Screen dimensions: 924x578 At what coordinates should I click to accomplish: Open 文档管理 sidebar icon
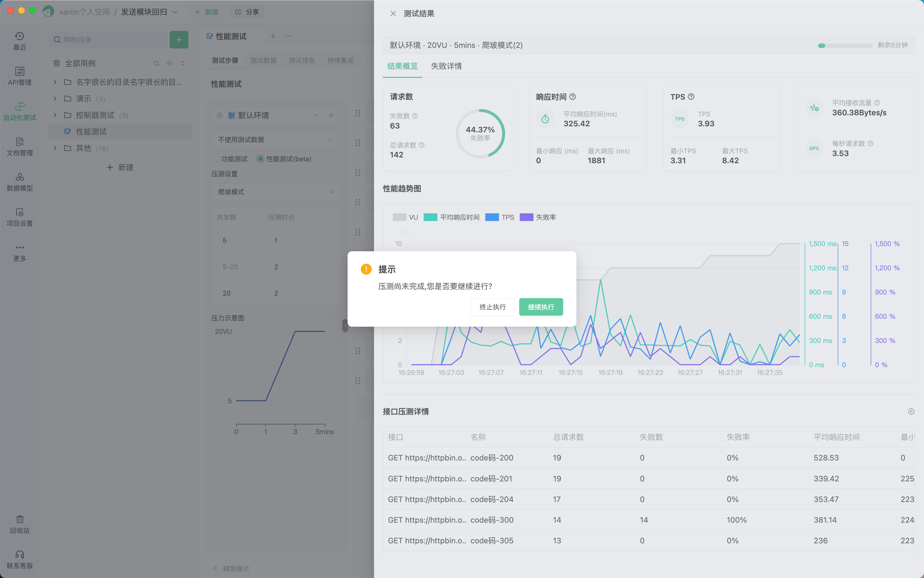pyautogui.click(x=20, y=147)
